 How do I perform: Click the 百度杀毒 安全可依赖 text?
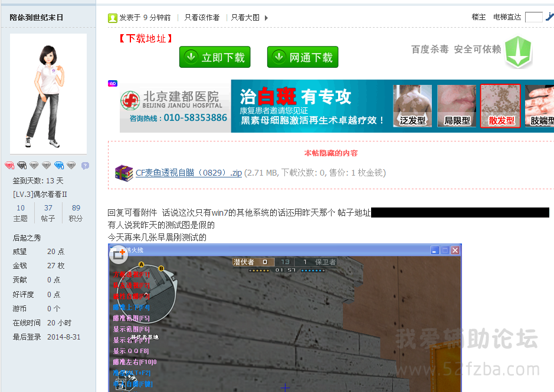tap(456, 49)
